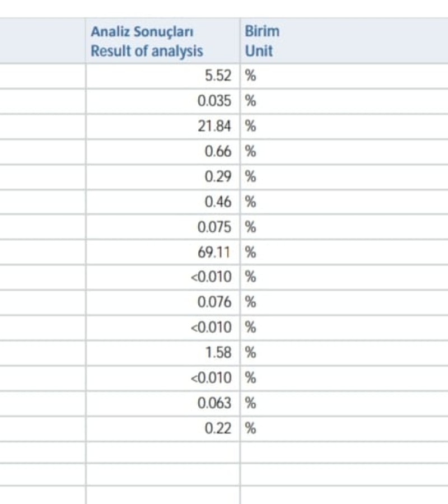The width and height of the screenshot is (448, 504).
Task: Click the cell with value 0.29
Action: tap(162, 176)
